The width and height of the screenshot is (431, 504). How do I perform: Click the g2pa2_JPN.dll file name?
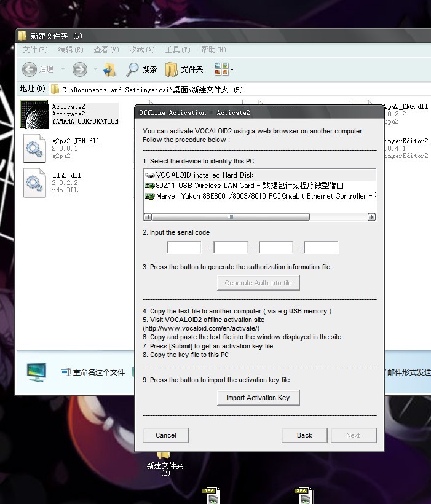tap(76, 141)
